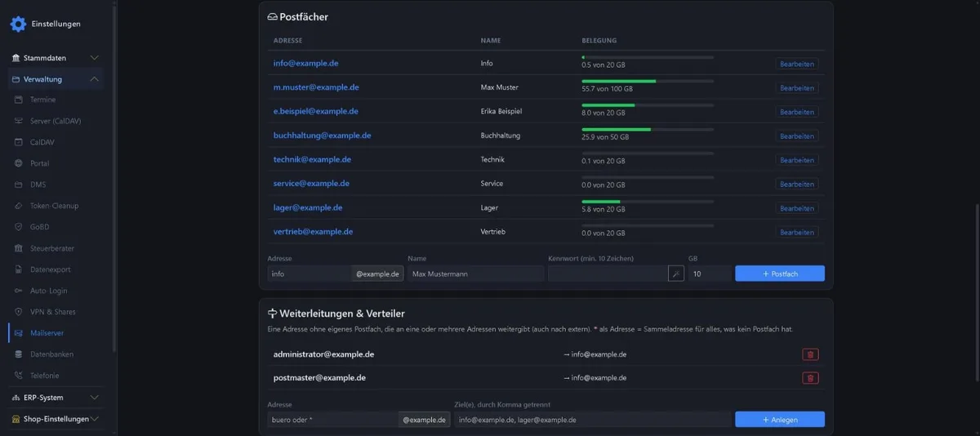Viewport: 980px width, 436px height.
Task: Open the info@example.de address link
Action: (x=306, y=63)
